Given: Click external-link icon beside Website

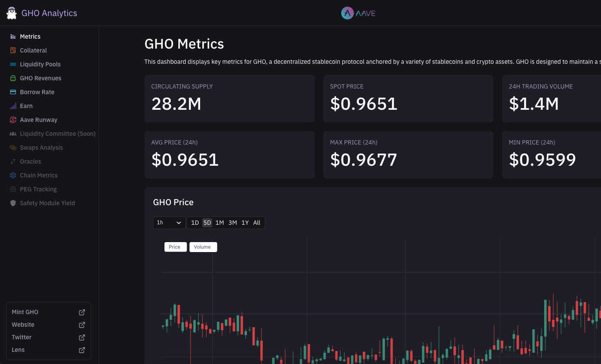Looking at the screenshot, I should (x=82, y=325).
